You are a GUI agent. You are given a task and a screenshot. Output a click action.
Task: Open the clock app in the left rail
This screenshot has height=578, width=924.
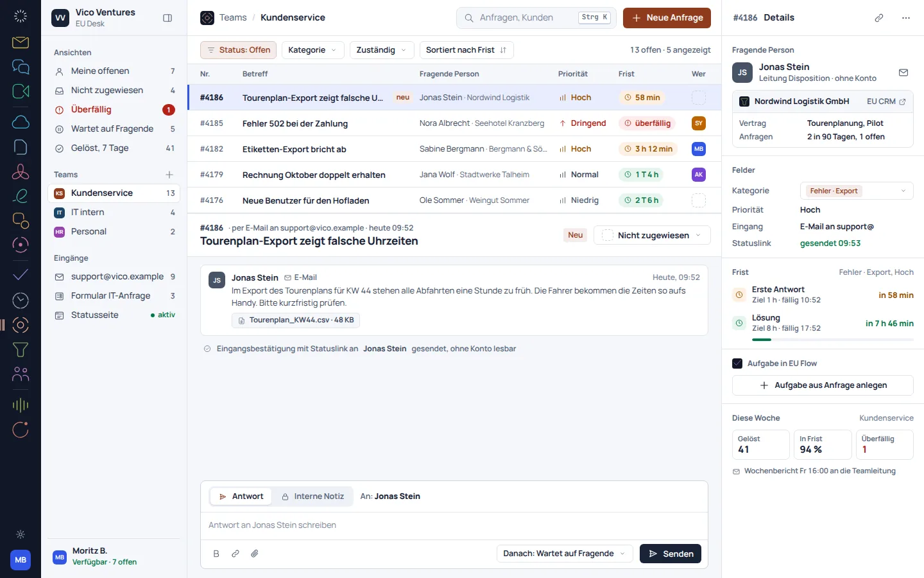[21, 300]
